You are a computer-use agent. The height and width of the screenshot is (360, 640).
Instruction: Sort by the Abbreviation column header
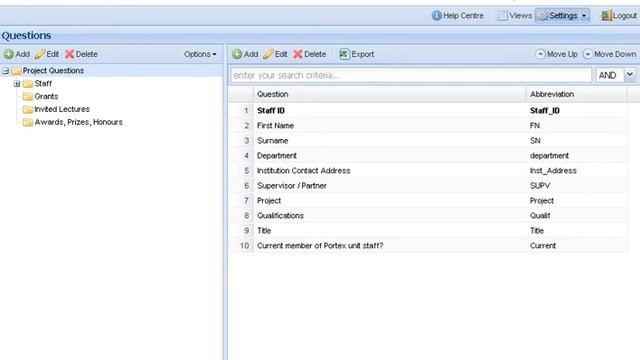pos(576,94)
